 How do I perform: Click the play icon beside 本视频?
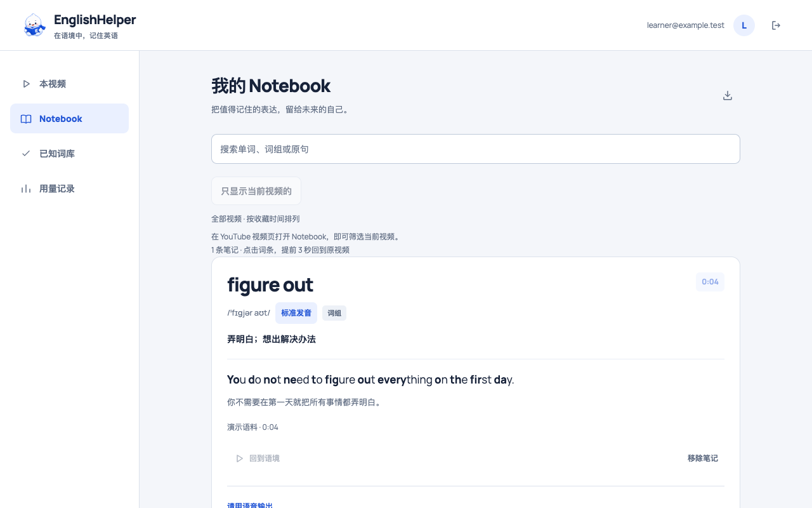[x=26, y=84]
